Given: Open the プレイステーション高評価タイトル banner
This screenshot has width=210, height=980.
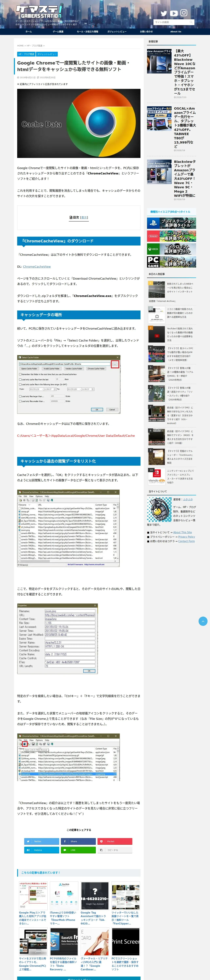Looking at the screenshot, I should [172, 223].
